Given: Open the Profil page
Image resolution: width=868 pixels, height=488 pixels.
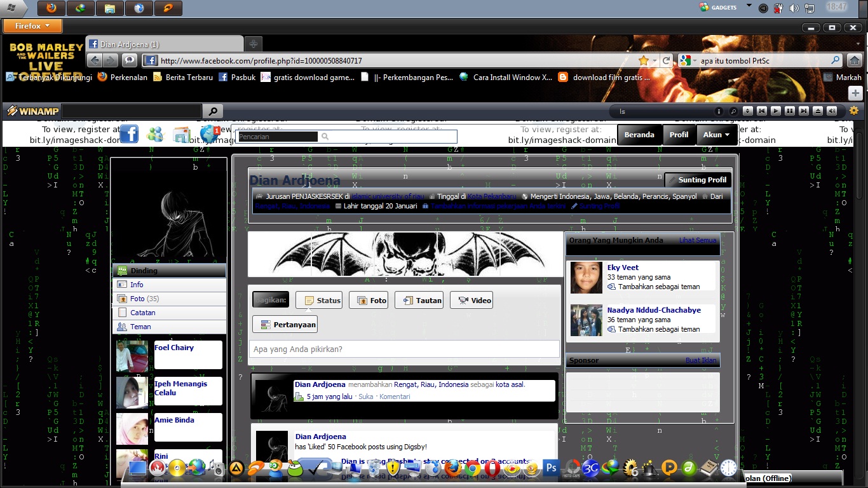Looking at the screenshot, I should click(x=679, y=135).
